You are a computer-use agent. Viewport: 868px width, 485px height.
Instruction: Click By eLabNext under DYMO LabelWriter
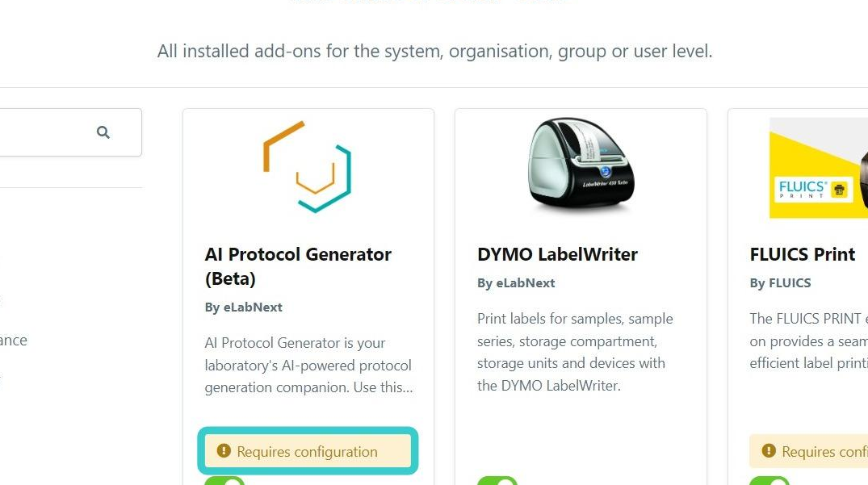(x=516, y=283)
